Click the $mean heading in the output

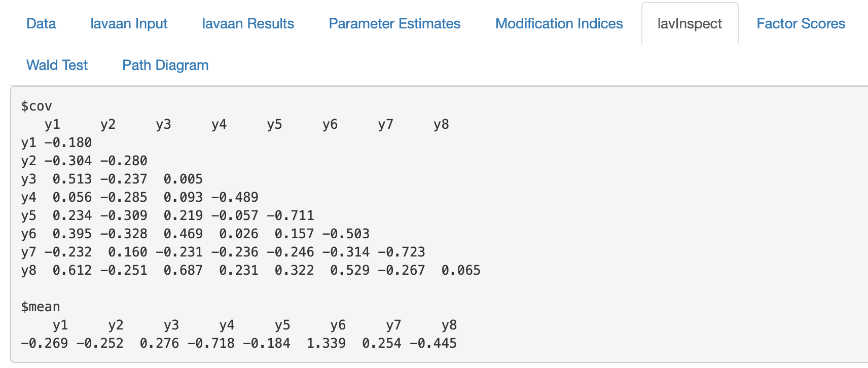41,307
